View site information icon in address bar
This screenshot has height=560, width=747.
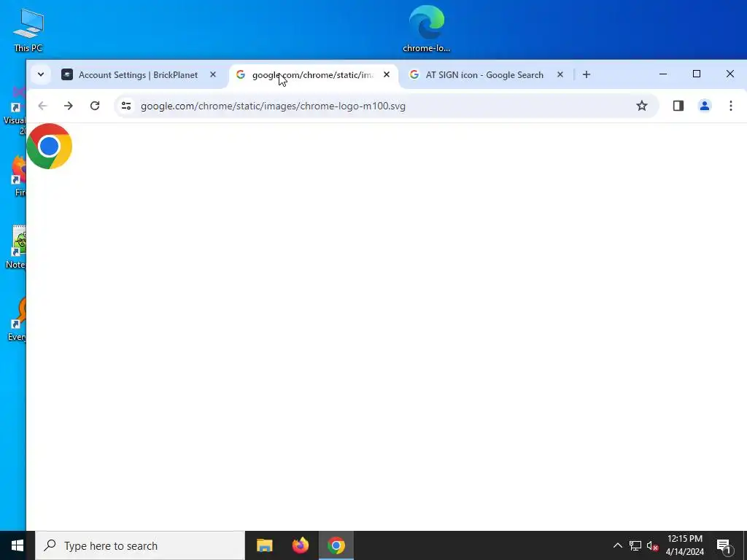[125, 106]
